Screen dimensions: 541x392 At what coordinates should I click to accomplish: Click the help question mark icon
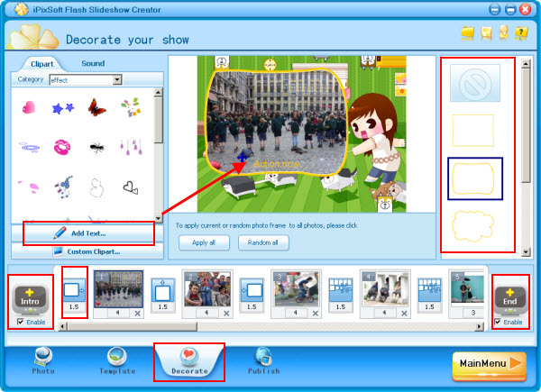pos(522,33)
